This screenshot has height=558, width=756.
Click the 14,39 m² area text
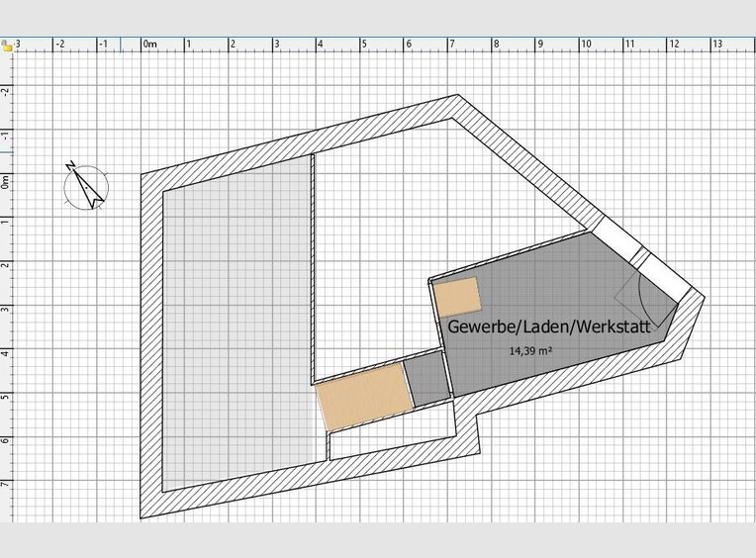click(530, 351)
